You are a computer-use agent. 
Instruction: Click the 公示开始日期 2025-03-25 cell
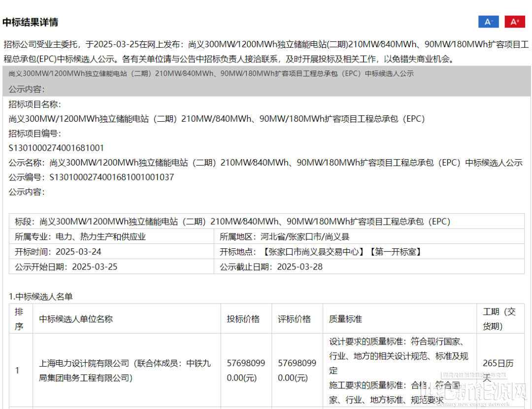coord(112,267)
